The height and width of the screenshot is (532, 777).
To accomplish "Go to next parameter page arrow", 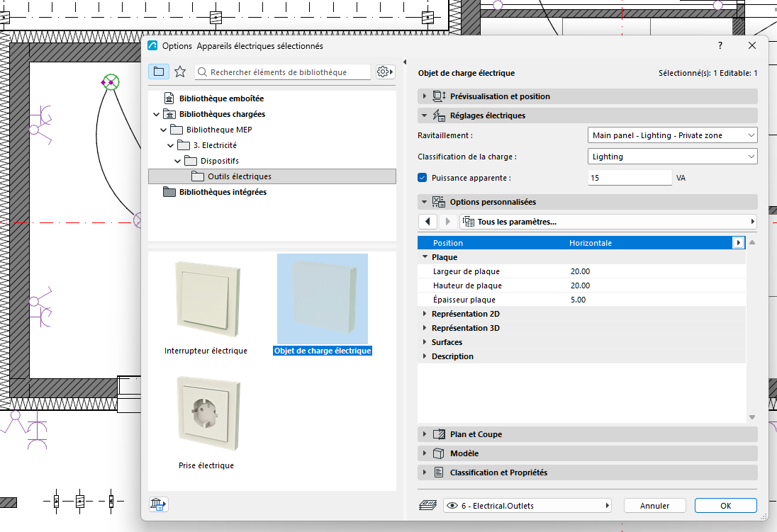I will tap(448, 222).
